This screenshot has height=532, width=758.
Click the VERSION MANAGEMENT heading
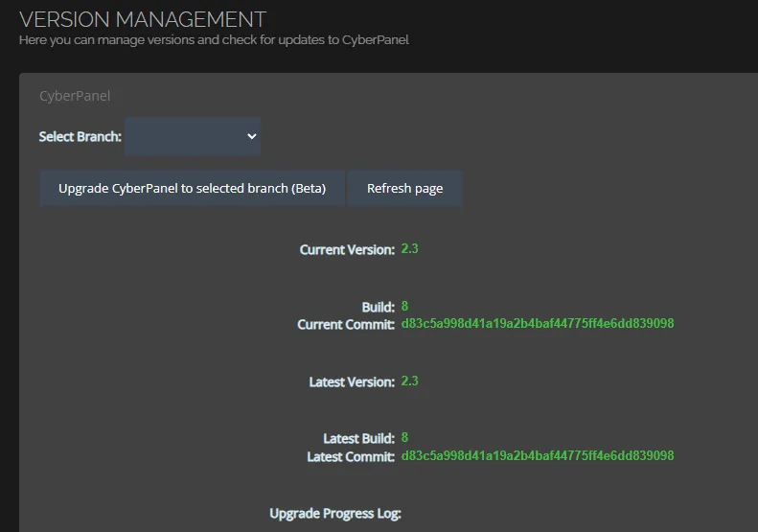(x=143, y=20)
